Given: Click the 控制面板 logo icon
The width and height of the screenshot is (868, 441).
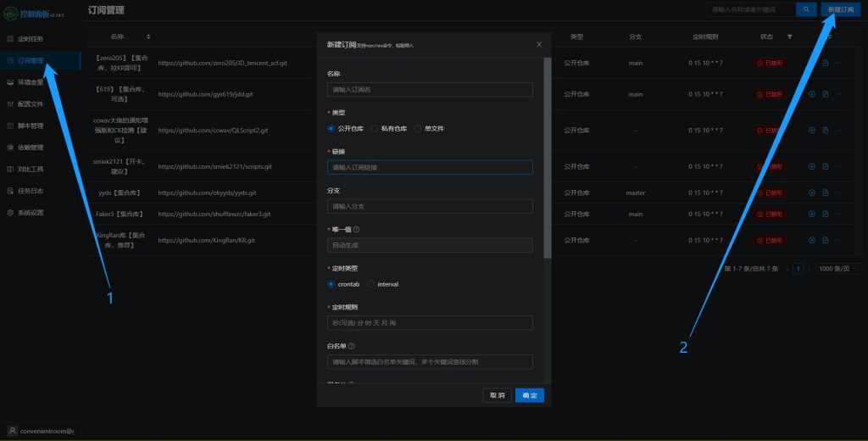Looking at the screenshot, I should 10,14.
